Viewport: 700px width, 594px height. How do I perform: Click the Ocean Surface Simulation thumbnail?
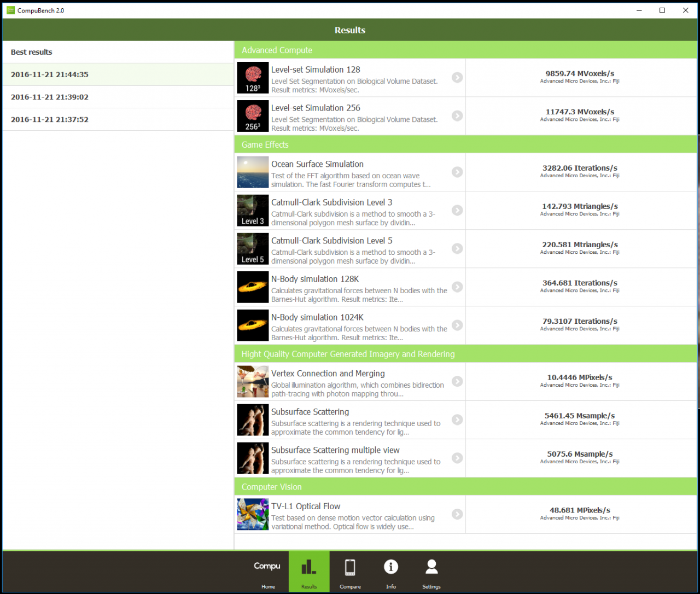(x=253, y=172)
